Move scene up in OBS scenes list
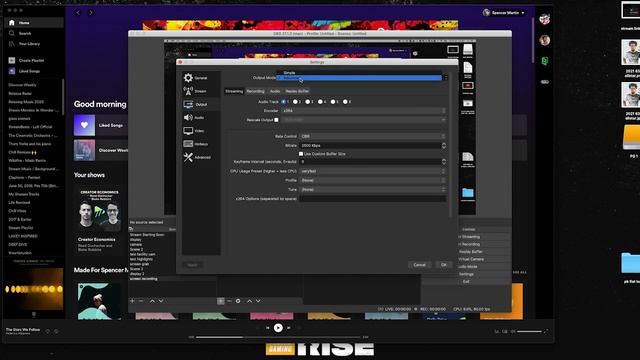Image resolution: width=640 pixels, height=360 pixels. [152, 301]
